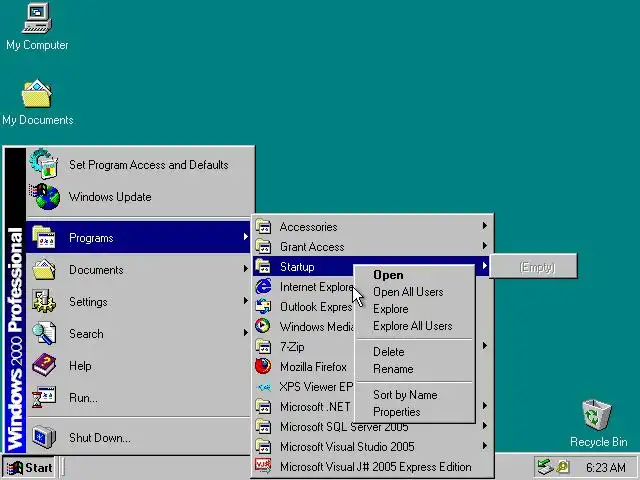This screenshot has width=640, height=480.
Task: Click the XPS Viewer EP icon
Action: click(x=263, y=387)
